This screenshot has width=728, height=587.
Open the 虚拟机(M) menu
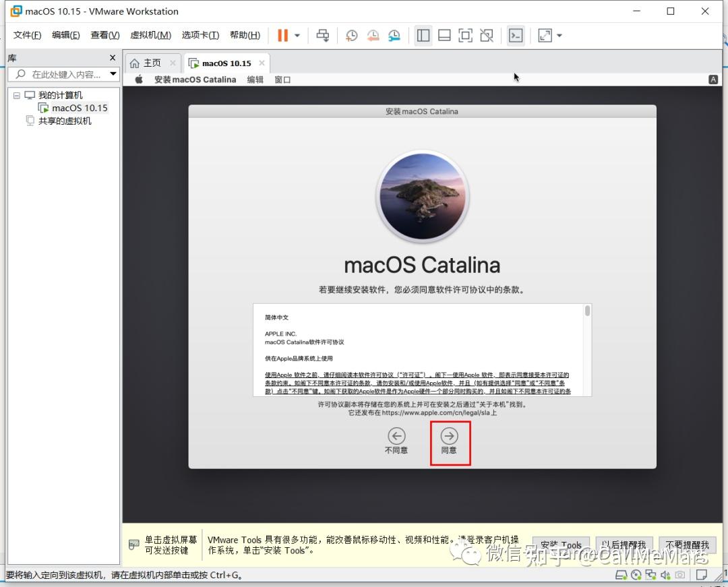coord(150,35)
